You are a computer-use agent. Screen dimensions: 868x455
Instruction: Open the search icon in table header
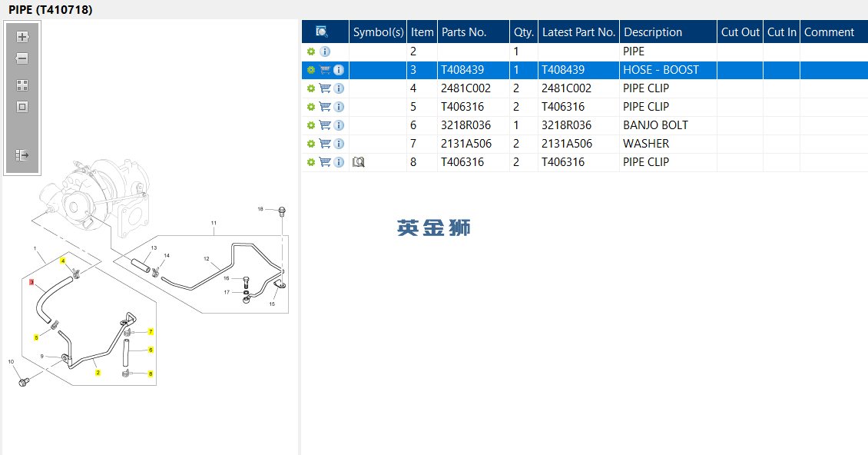point(322,32)
